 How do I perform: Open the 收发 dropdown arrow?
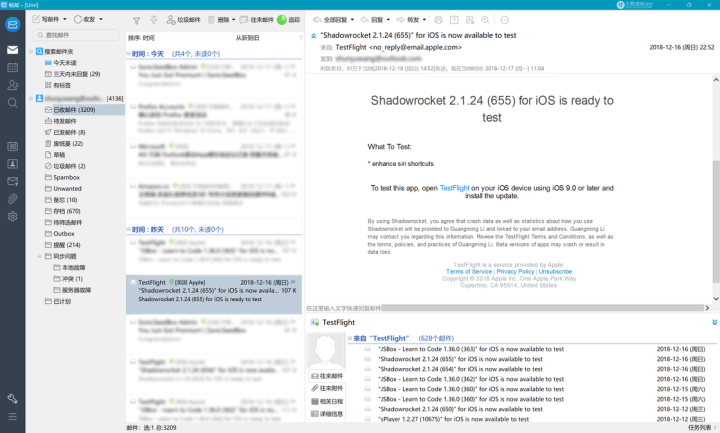click(101, 19)
